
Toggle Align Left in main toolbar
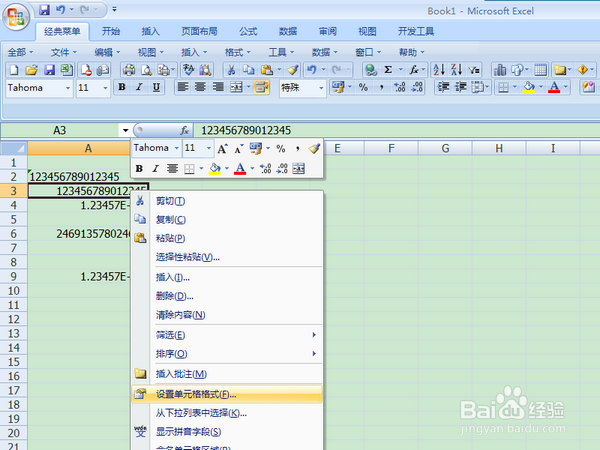pos(183,87)
